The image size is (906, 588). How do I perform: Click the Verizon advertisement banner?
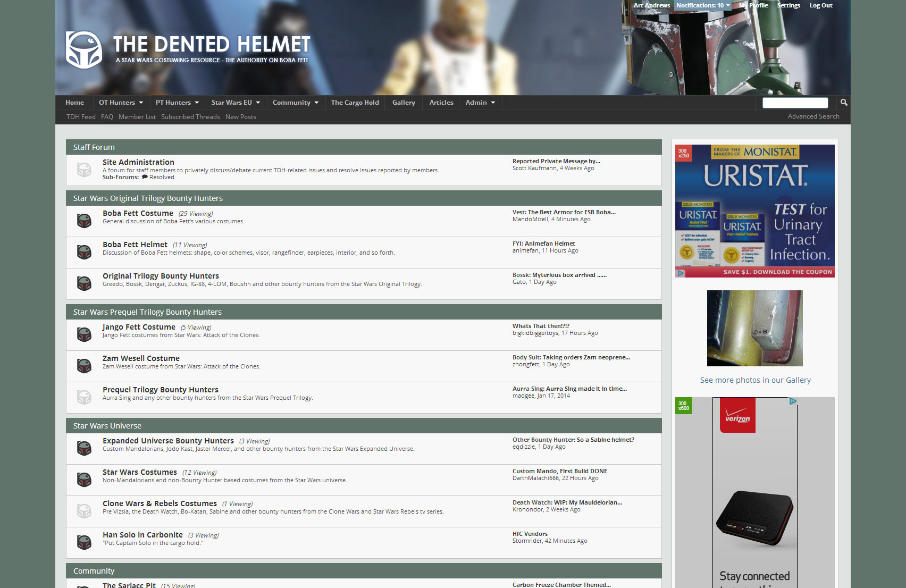point(755,492)
